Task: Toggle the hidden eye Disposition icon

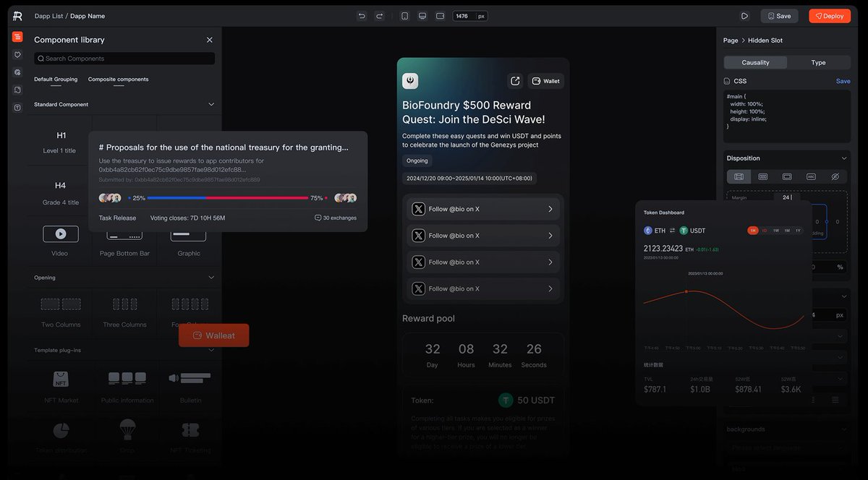Action: (x=835, y=176)
